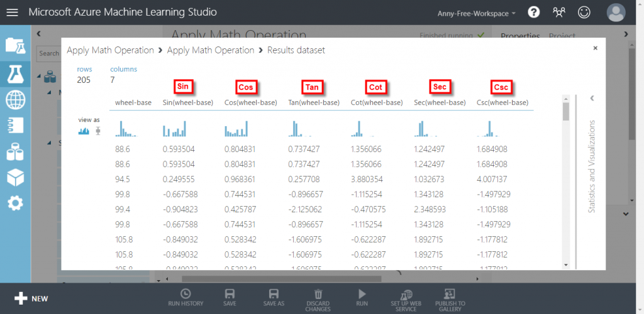Switch to the Project tab
Image resolution: width=644 pixels, height=314 pixels.
562,36
